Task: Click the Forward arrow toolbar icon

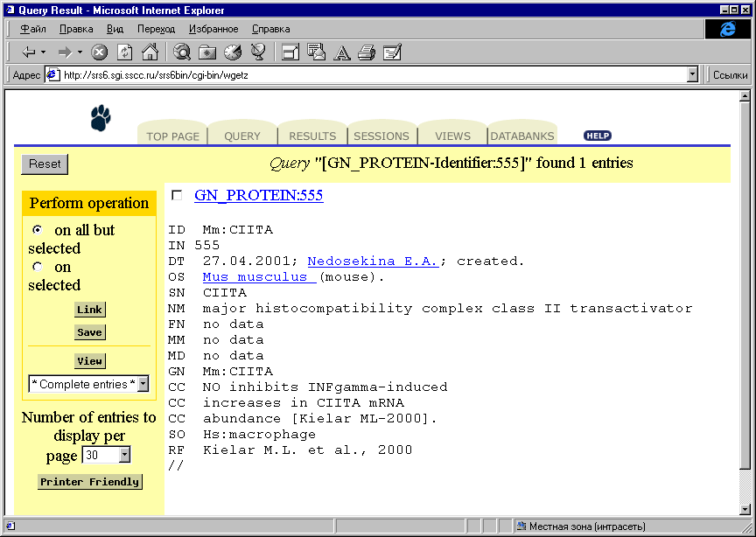Action: point(64,52)
